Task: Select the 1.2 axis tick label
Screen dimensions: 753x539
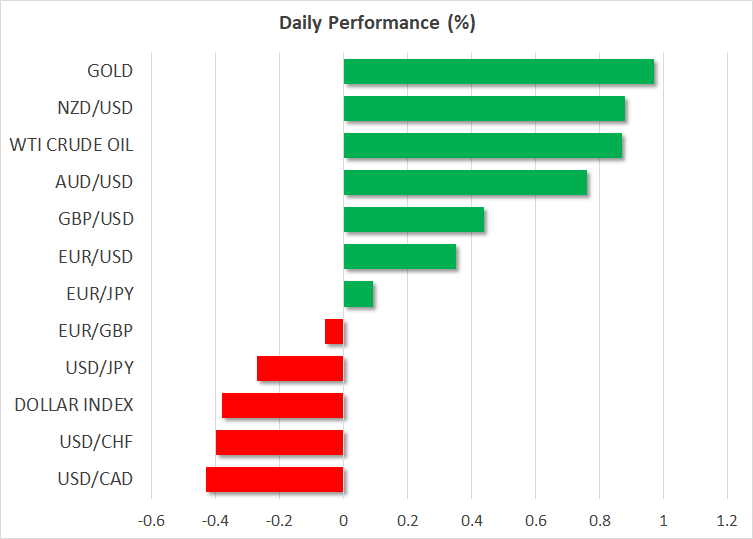Action: tap(726, 520)
